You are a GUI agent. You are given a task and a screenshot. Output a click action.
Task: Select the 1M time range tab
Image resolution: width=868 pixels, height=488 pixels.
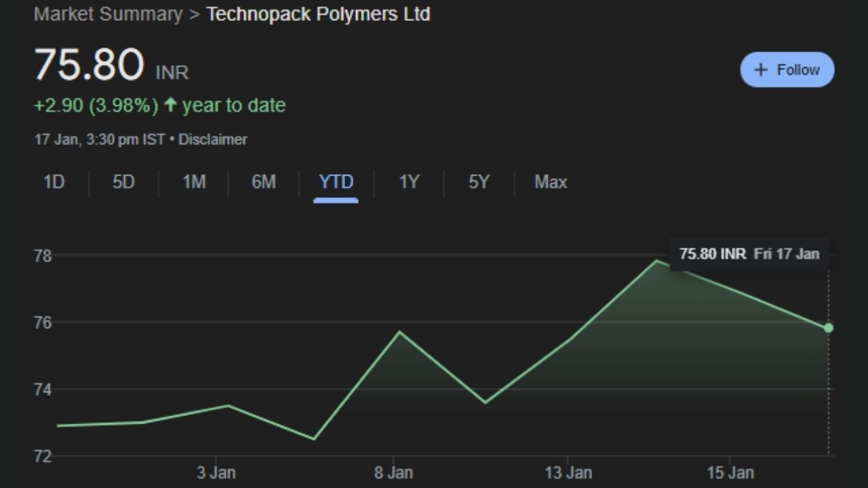click(194, 182)
